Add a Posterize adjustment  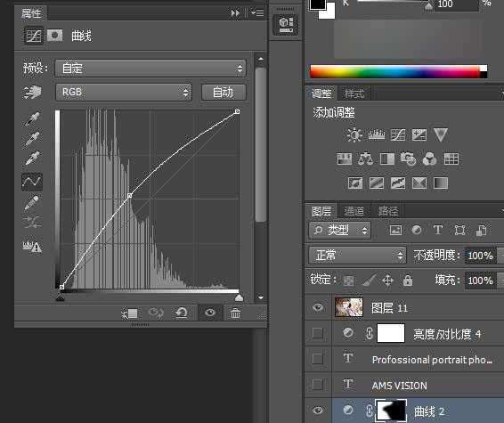pyautogui.click(x=377, y=183)
